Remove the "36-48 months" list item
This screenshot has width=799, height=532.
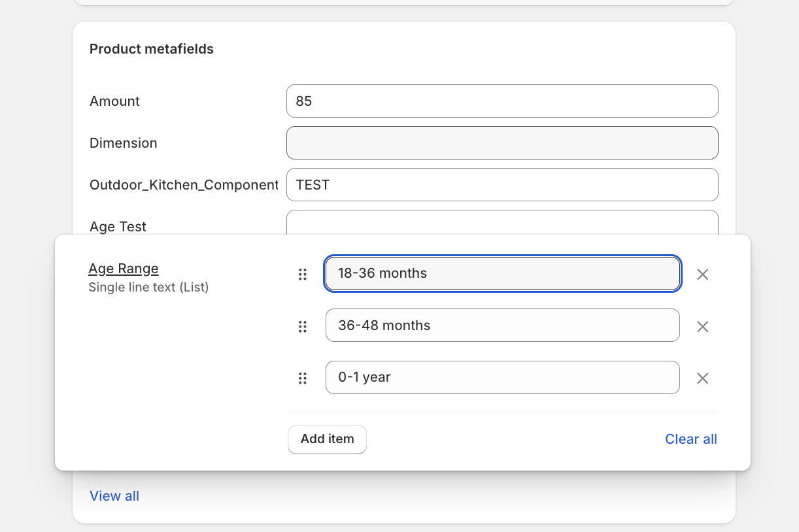702,326
